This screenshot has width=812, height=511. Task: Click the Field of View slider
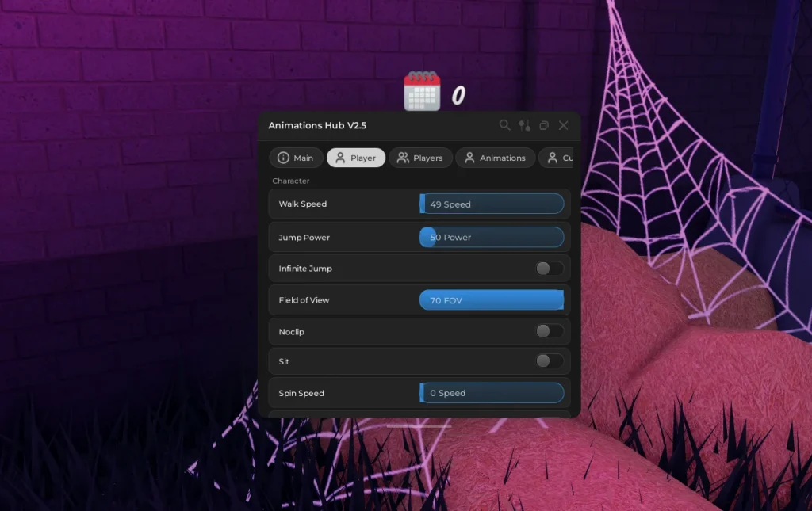click(x=492, y=300)
